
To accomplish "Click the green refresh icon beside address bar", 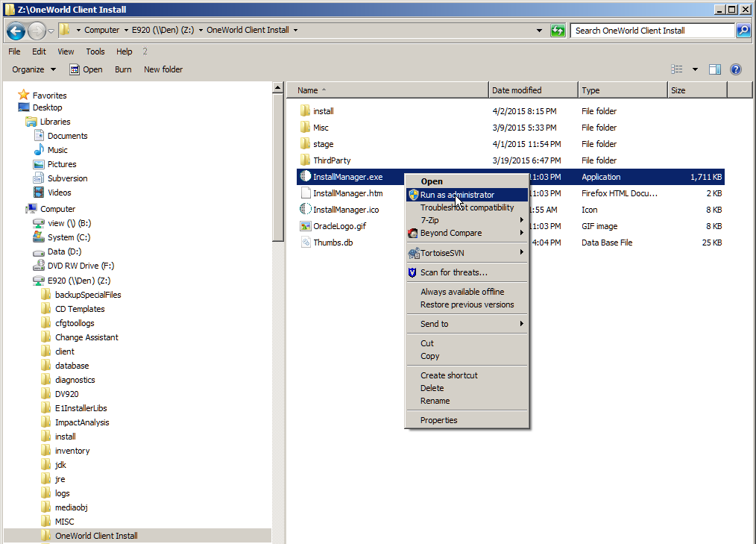I will pos(558,31).
